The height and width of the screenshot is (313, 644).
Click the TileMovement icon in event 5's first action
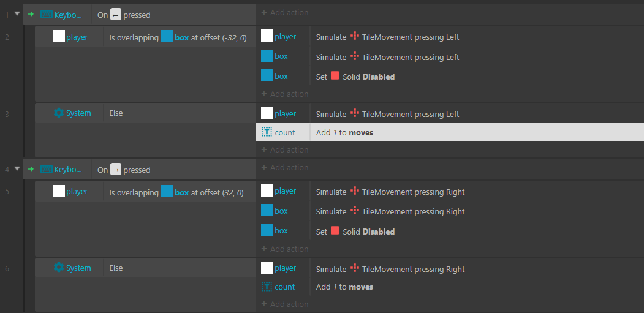coord(354,191)
